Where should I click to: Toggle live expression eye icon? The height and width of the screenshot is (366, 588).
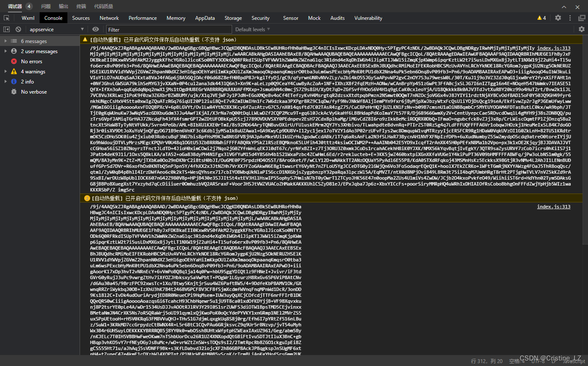pos(96,29)
